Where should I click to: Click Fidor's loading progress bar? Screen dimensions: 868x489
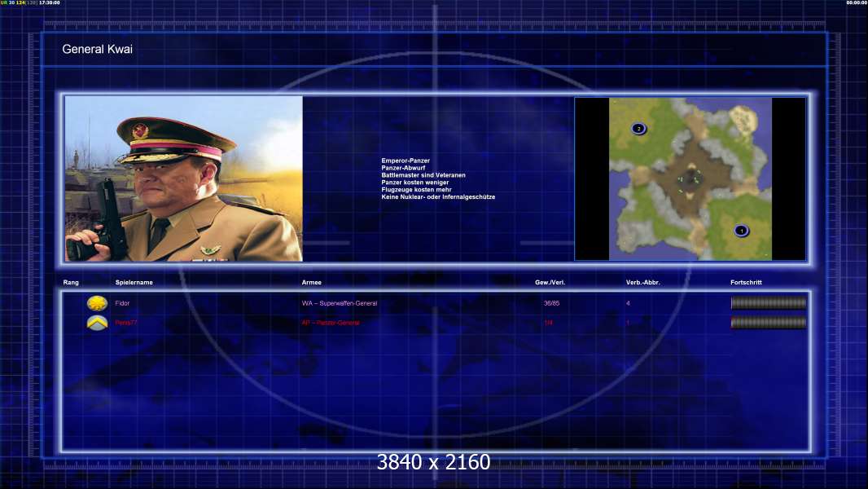point(769,302)
